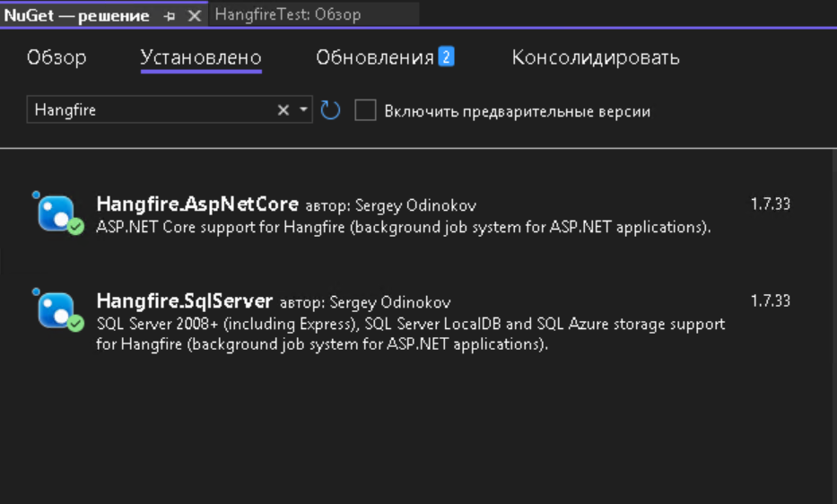Click the Hangfire.SqlServer package icon

click(57, 310)
